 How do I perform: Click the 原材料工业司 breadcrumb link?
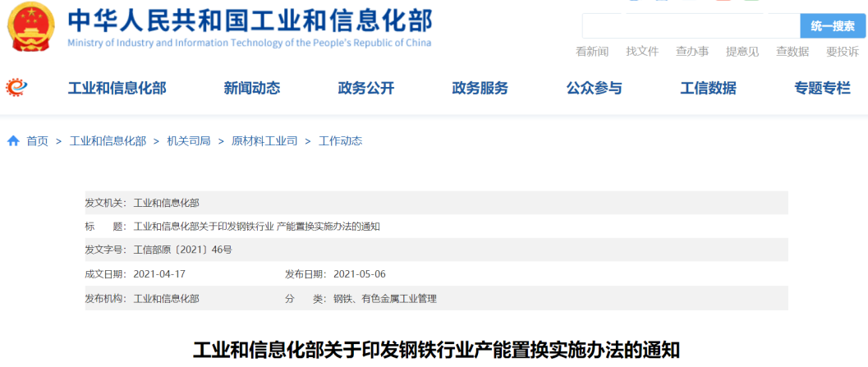(x=264, y=141)
